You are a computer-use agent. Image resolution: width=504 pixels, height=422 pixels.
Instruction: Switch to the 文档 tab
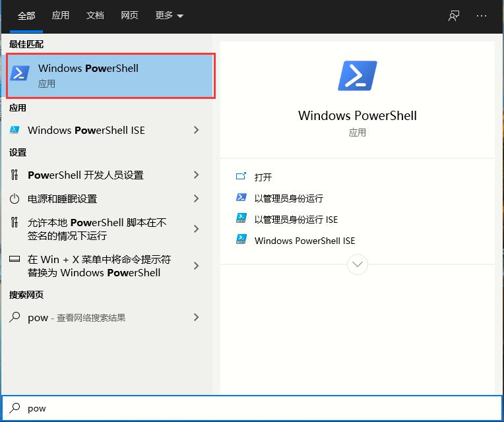point(95,16)
